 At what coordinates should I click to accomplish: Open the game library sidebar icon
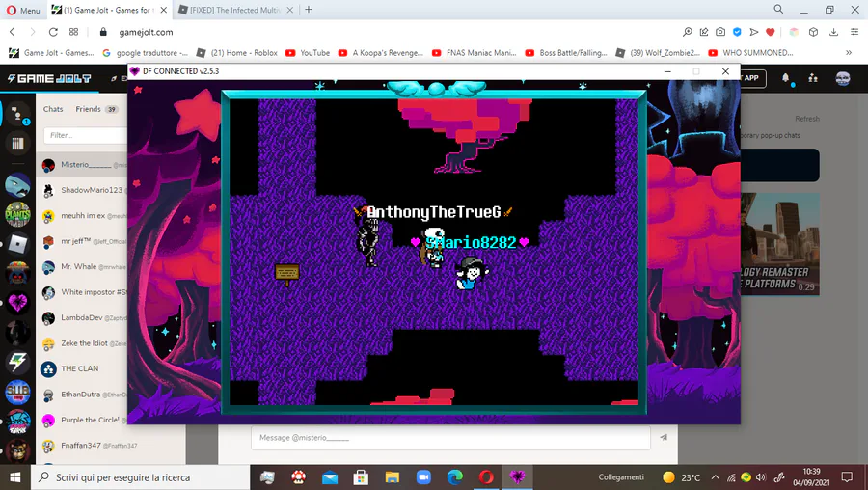17,144
